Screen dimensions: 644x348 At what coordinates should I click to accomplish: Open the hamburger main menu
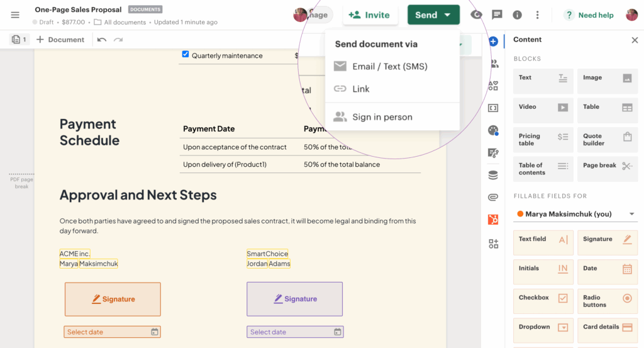point(15,15)
